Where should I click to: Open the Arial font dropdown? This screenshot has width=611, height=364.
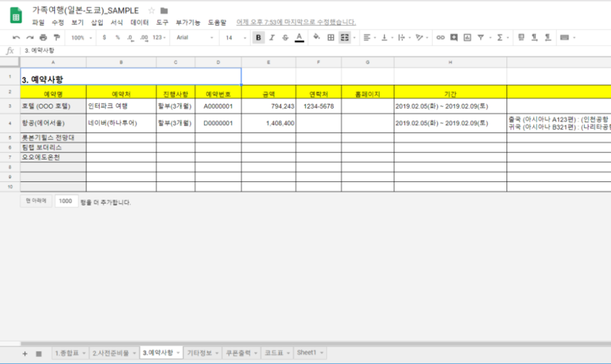[195, 37]
